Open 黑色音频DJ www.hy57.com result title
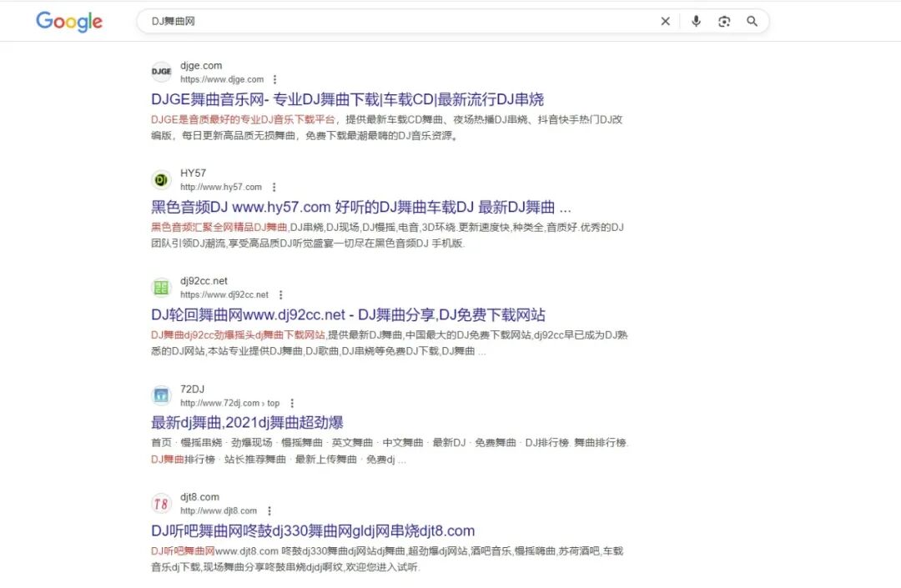The height and width of the screenshot is (588, 901). pos(361,207)
